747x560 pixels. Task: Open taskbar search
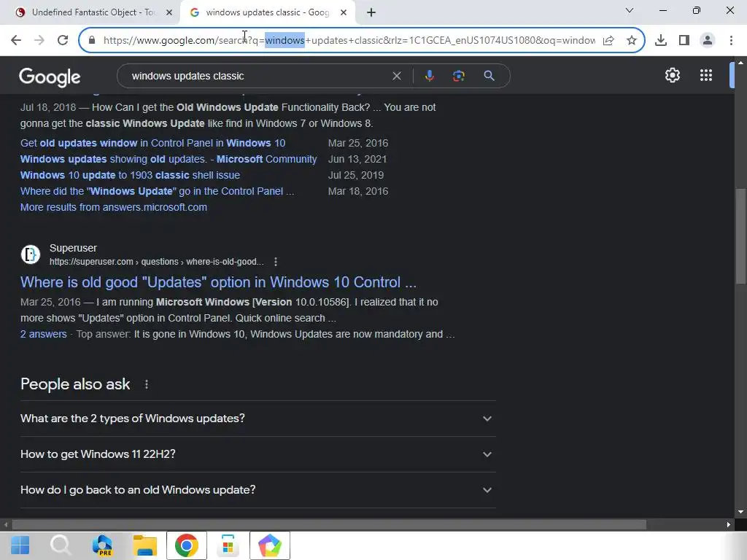coord(61,545)
